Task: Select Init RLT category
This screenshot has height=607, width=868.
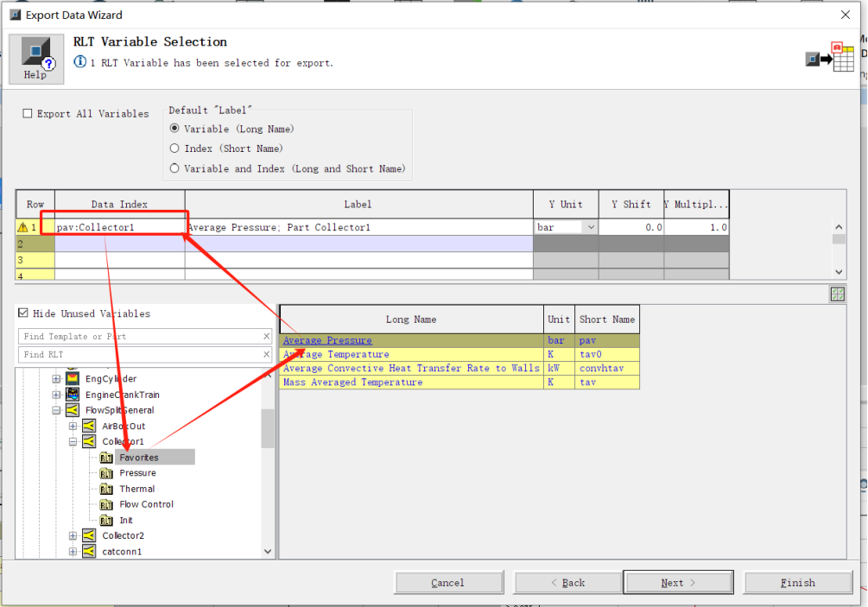Action: pyautogui.click(x=125, y=521)
